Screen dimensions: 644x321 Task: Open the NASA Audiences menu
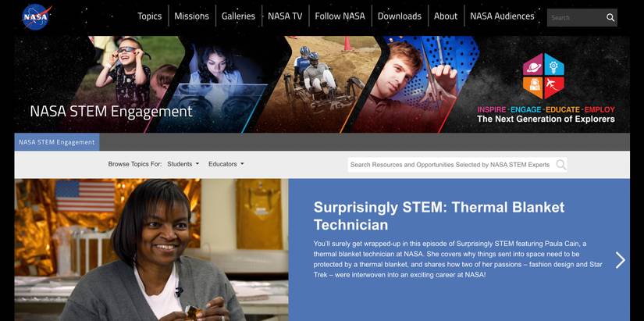502,16
